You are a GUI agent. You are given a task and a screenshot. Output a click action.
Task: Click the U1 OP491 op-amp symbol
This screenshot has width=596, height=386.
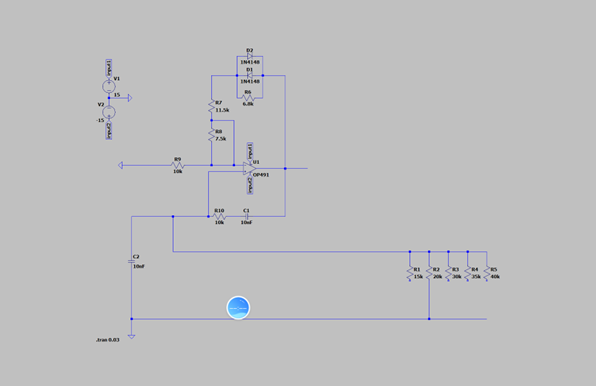point(249,168)
